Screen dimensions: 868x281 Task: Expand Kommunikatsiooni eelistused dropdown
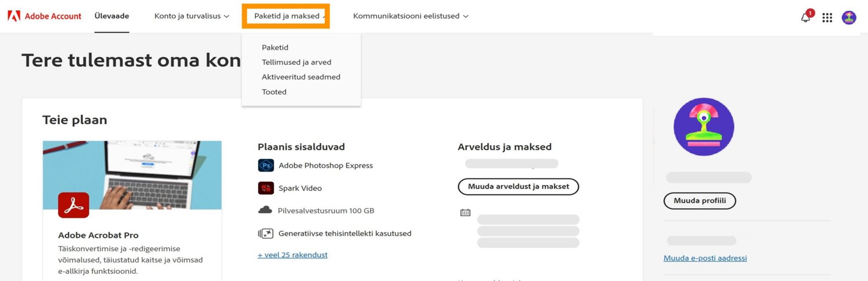[x=410, y=16]
